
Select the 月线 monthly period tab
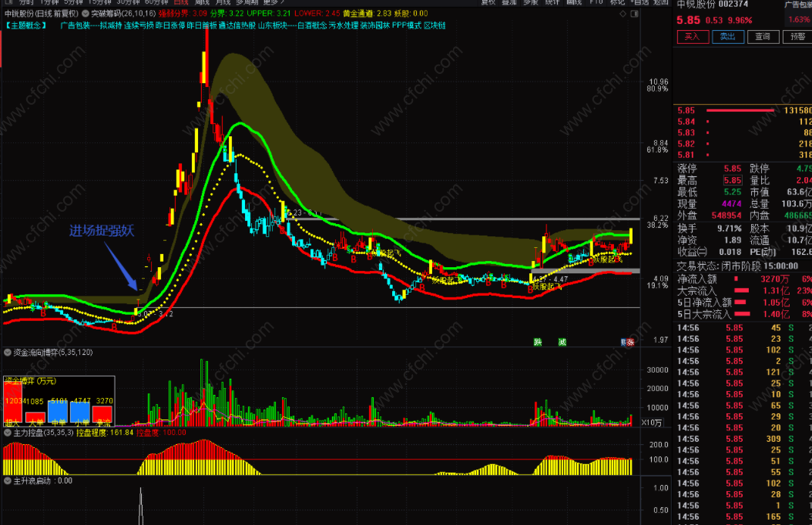point(223,2)
